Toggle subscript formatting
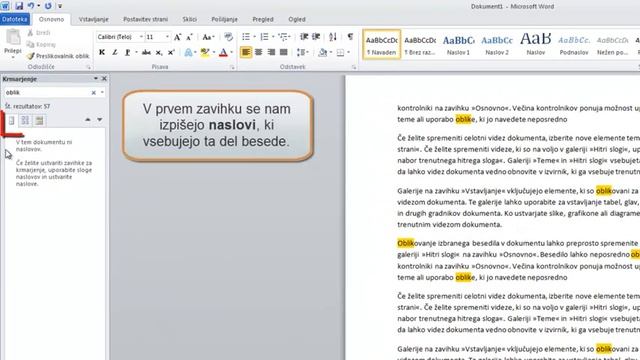 [x=159, y=52]
